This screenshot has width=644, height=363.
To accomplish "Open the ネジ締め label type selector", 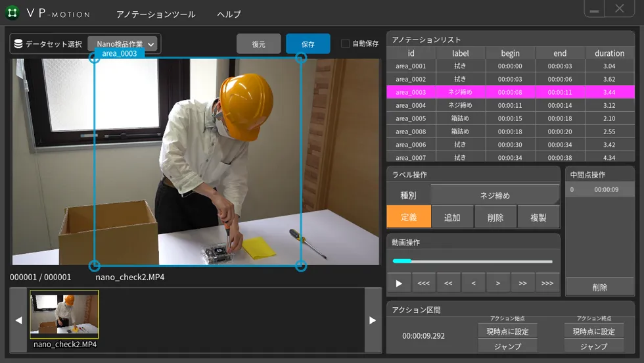I will (x=494, y=195).
